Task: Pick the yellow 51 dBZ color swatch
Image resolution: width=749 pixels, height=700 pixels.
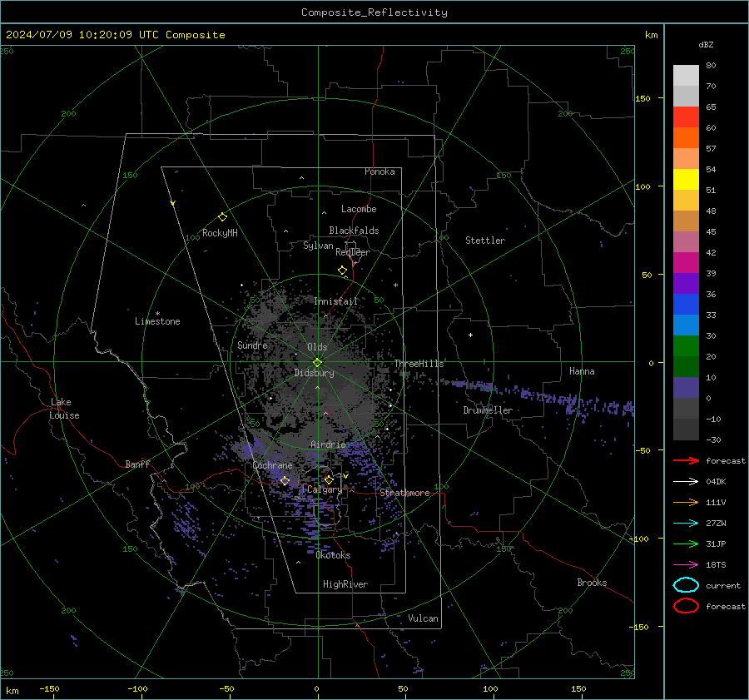Action: pyautogui.click(x=686, y=179)
